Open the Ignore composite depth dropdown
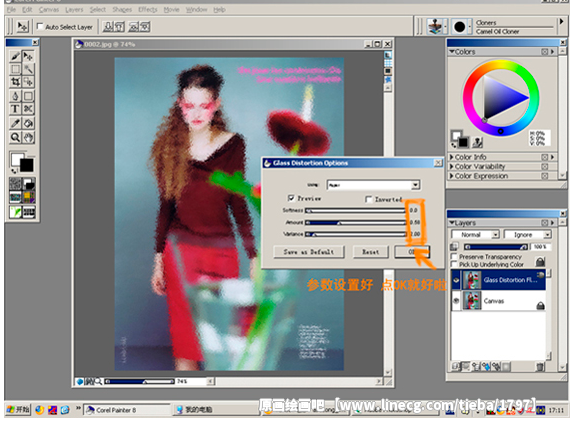Screen dimensions: 577x424 527,234
